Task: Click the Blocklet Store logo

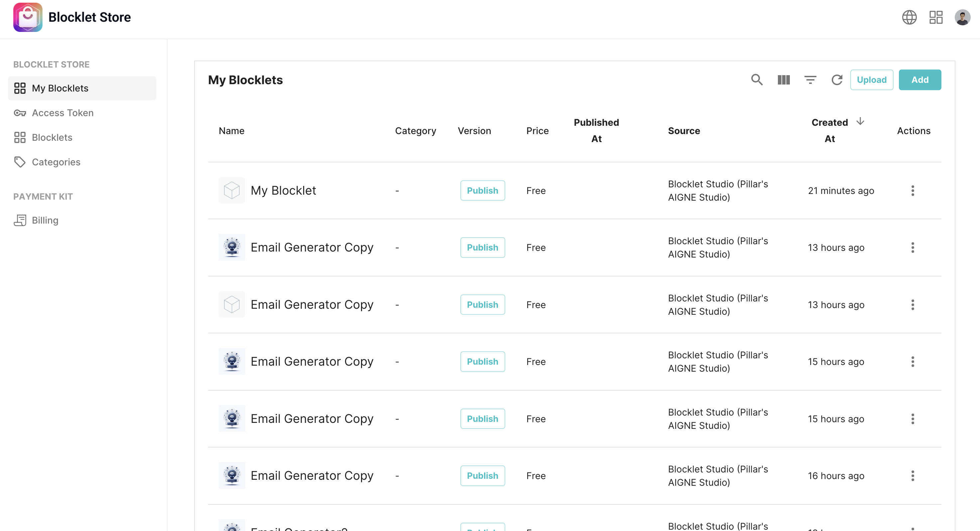Action: pos(28,18)
